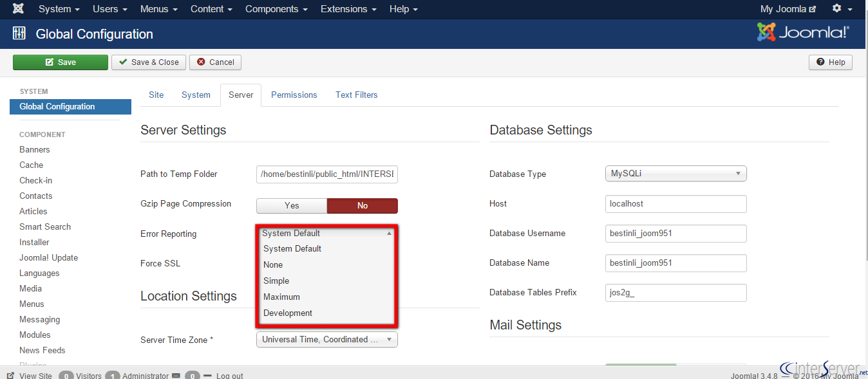Switch to the Site tab
868x379 pixels.
(156, 95)
